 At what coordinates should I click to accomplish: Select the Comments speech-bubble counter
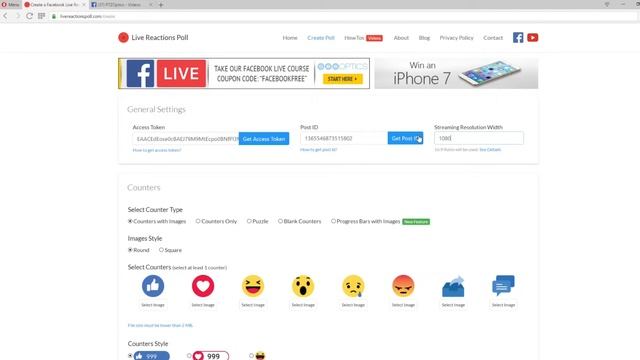[x=503, y=285]
